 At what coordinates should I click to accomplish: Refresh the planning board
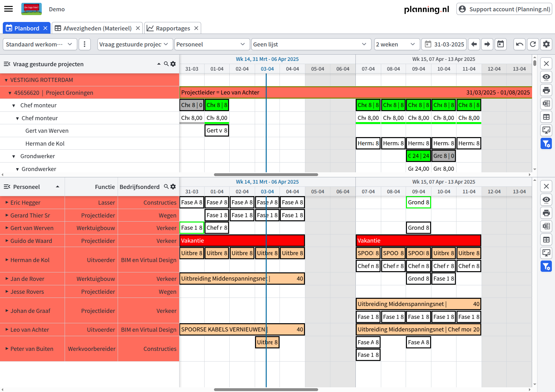(x=533, y=44)
